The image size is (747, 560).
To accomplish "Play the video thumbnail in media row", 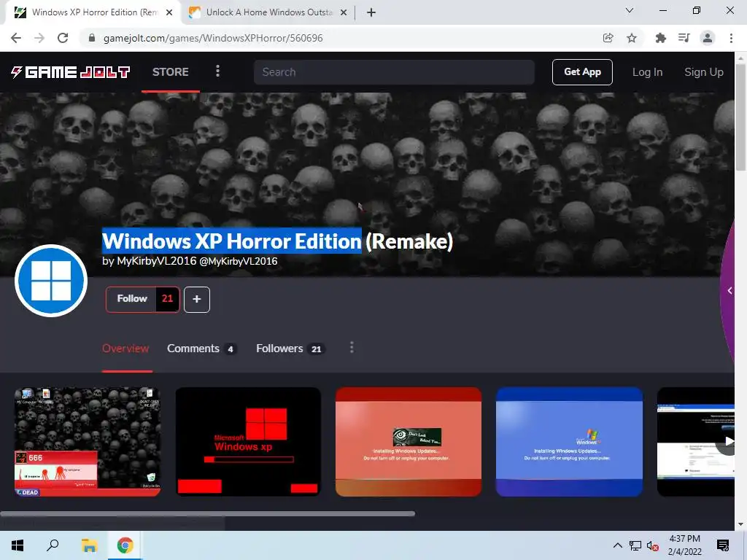I will point(695,442).
